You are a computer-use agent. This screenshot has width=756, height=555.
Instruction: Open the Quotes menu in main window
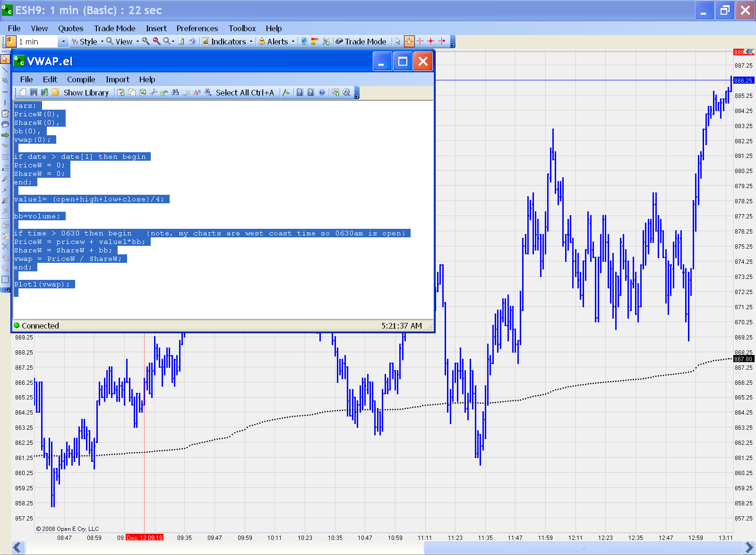pyautogui.click(x=70, y=28)
